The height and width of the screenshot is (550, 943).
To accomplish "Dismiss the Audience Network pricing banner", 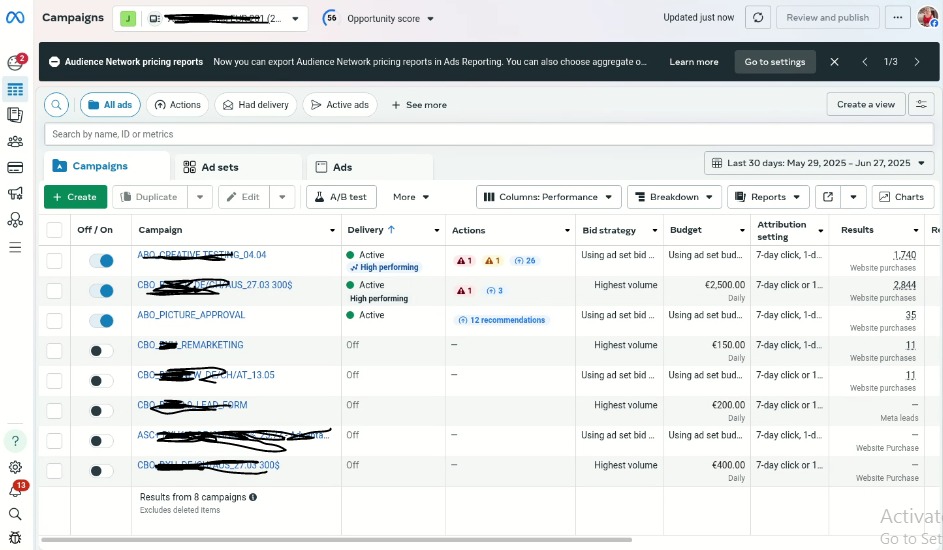I will (834, 62).
